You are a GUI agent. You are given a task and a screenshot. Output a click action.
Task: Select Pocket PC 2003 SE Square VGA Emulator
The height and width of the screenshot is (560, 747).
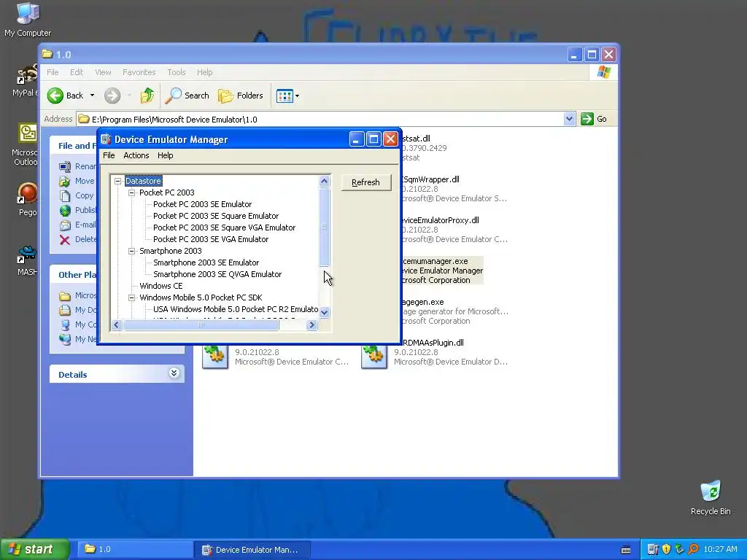(224, 227)
